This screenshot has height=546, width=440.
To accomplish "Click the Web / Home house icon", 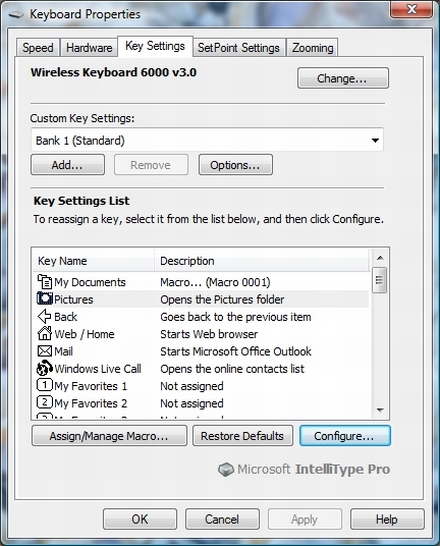I will (x=45, y=334).
